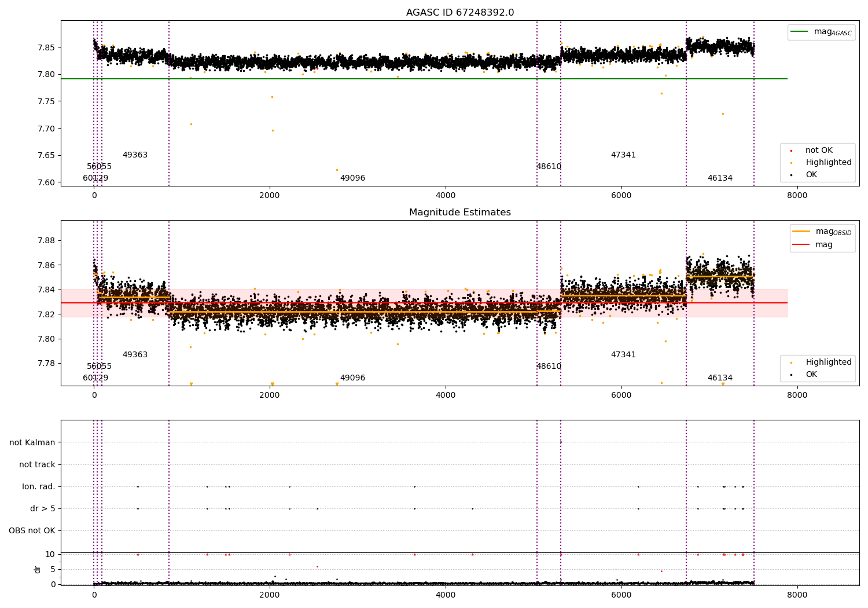Click the '7.78' tick on middle plot y-axis
This screenshot has height=608, width=868.
[x=46, y=364]
